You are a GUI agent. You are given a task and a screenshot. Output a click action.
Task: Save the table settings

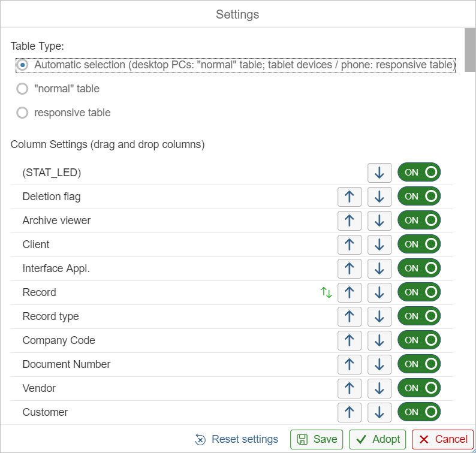click(317, 439)
